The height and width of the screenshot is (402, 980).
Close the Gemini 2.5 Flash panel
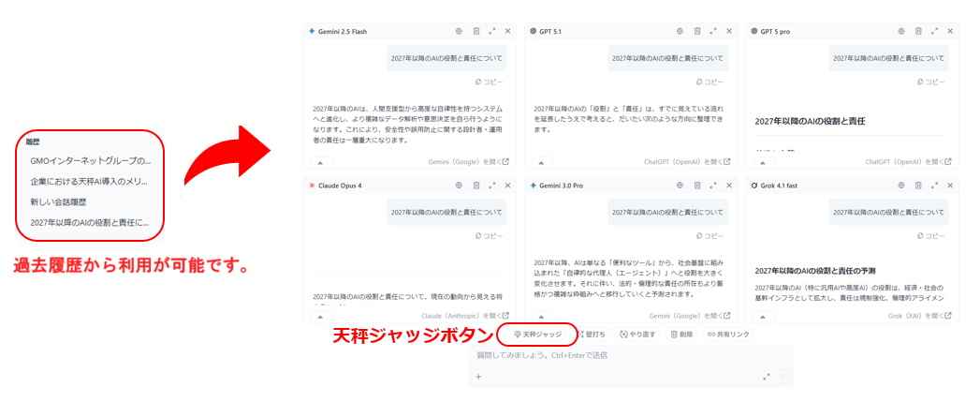[x=507, y=31]
